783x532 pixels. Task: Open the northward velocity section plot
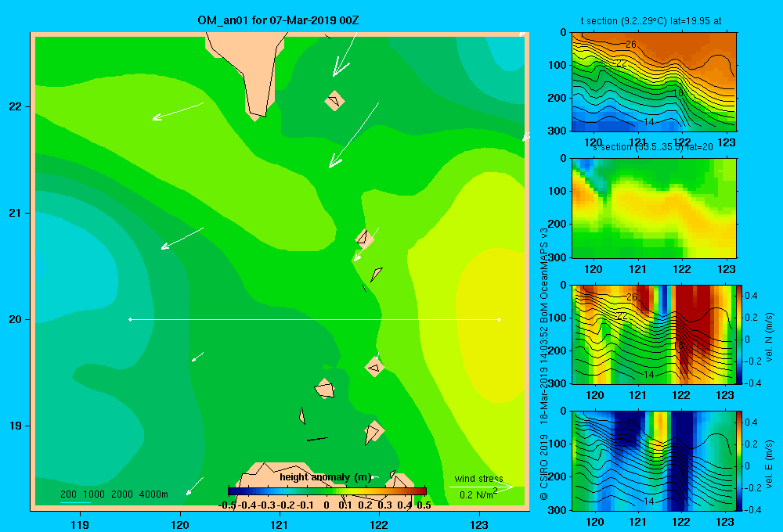[x=654, y=334]
